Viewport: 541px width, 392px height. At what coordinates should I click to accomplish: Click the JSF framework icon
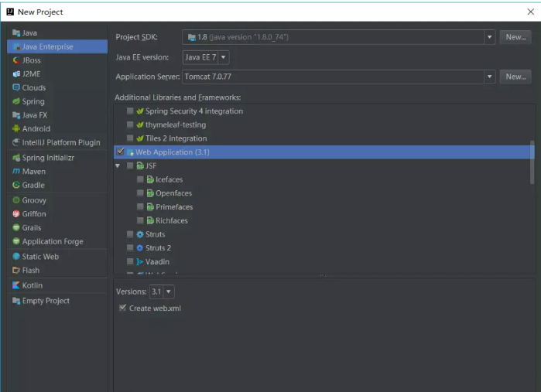[140, 165]
